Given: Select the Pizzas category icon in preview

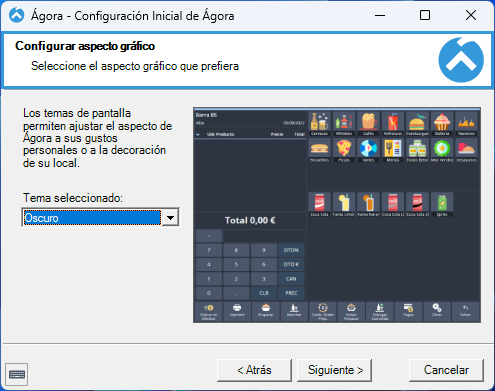Looking at the screenshot, I should coord(344,150).
